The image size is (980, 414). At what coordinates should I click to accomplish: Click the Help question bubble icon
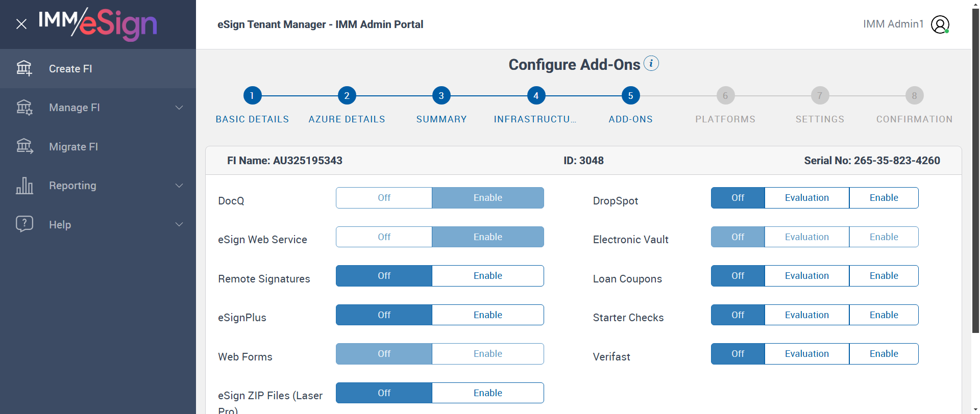point(24,224)
